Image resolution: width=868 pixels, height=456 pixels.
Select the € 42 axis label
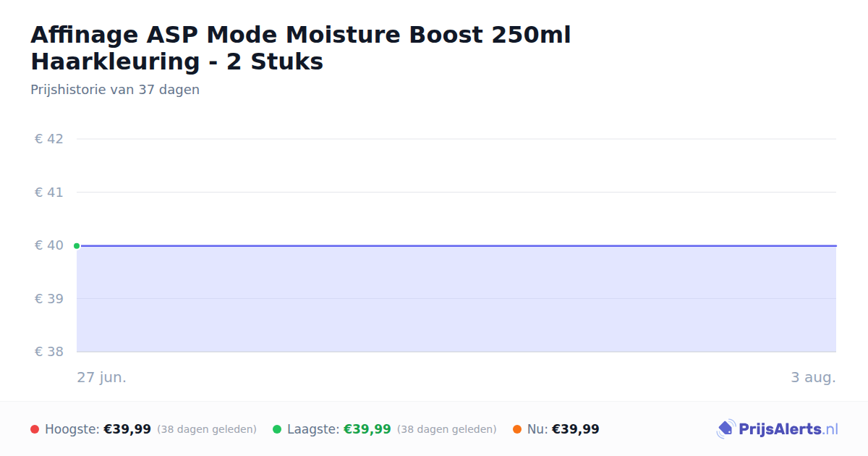click(x=49, y=139)
